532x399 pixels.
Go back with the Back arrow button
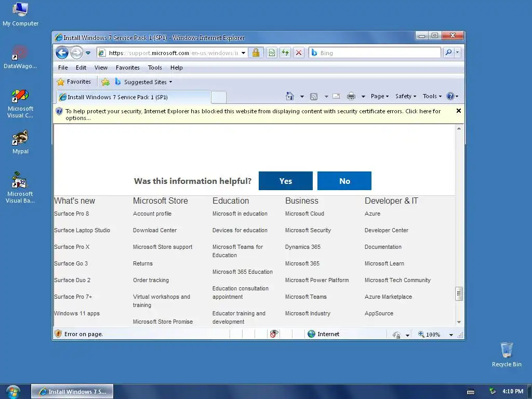click(62, 52)
